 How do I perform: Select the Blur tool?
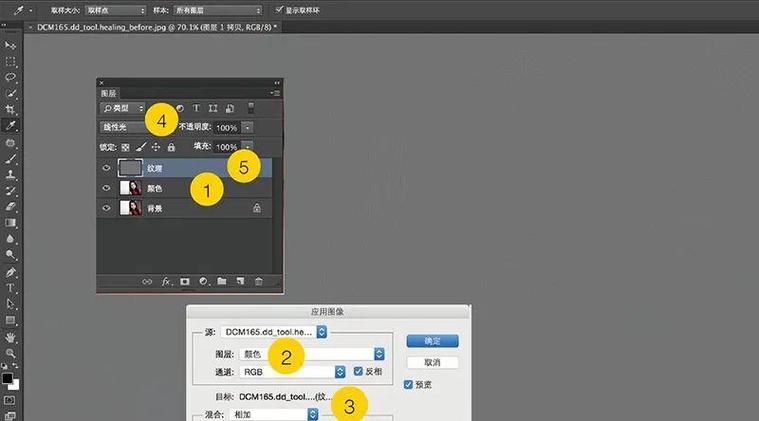[10, 239]
